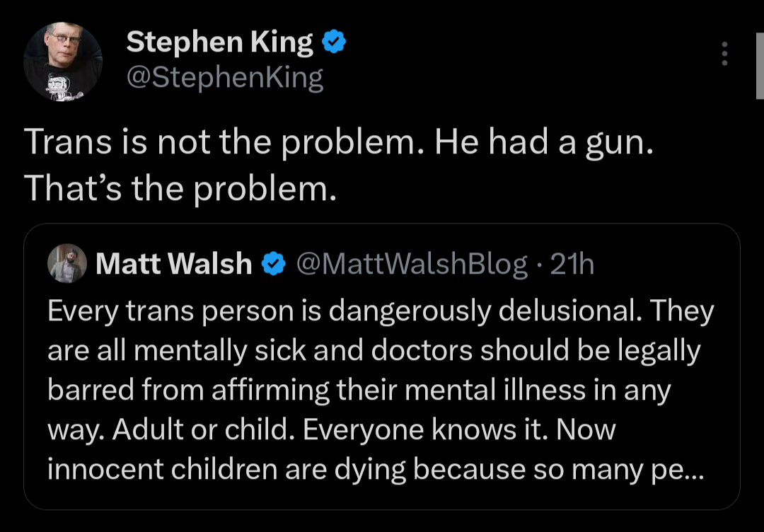The width and height of the screenshot is (764, 532).
Task: Click the scrollbar thumb on right edge
Action: tap(760, 66)
